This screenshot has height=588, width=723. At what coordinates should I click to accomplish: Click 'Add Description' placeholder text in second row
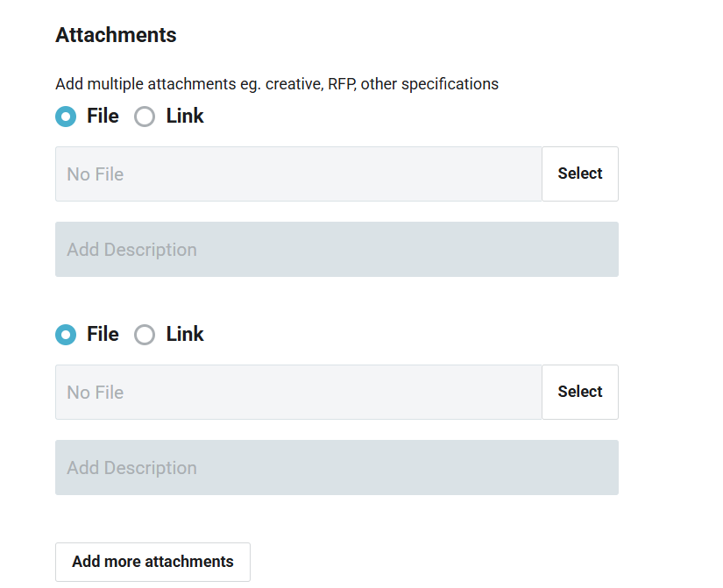[131, 468]
